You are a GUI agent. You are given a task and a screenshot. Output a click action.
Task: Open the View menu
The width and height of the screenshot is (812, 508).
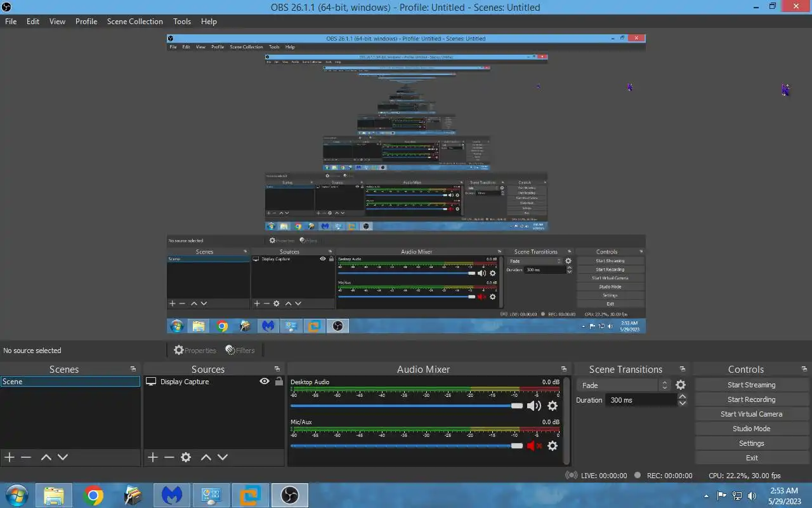(57, 21)
